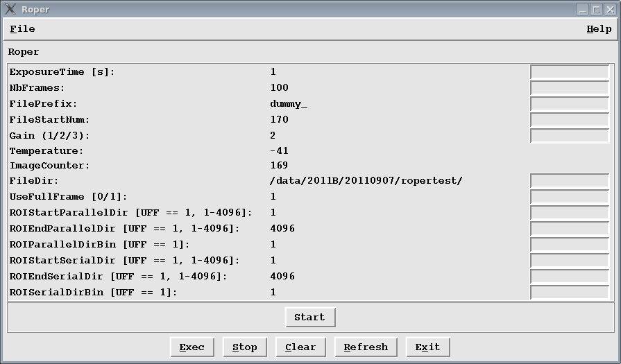621x364 pixels.
Task: Click the Exit button
Action: click(427, 347)
